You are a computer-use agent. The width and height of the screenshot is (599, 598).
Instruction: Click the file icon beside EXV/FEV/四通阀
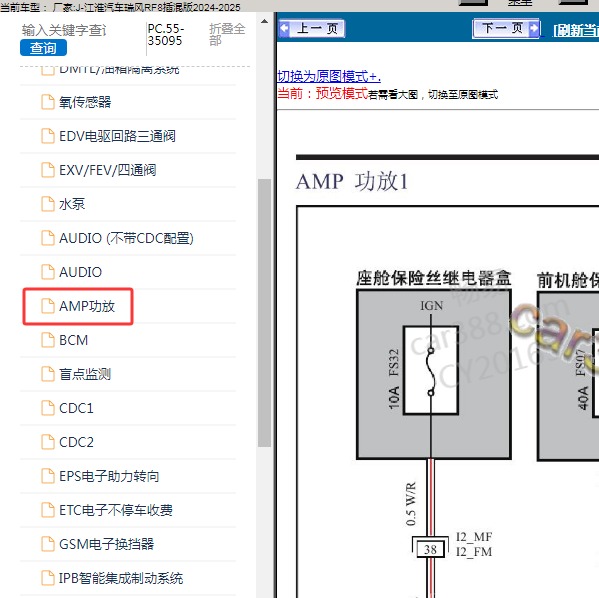coord(48,170)
